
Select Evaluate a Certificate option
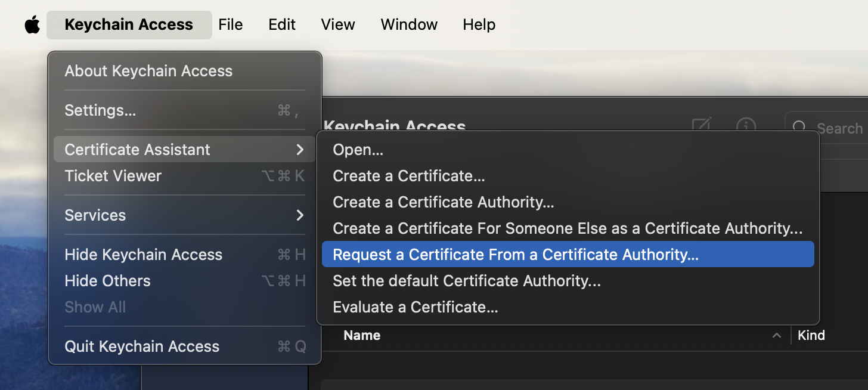415,307
